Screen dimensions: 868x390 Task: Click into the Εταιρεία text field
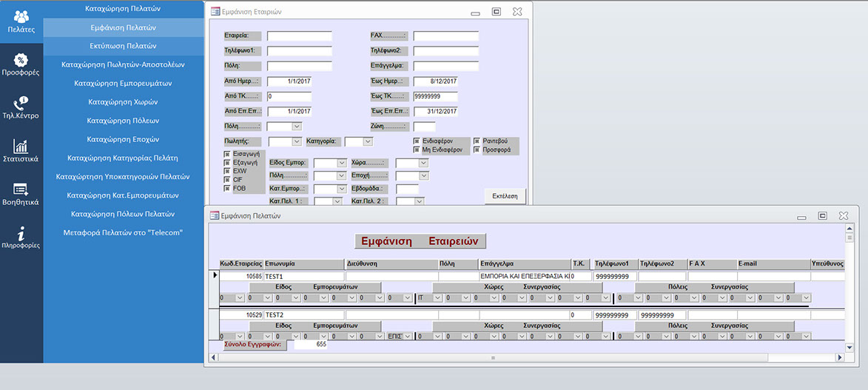pos(299,36)
